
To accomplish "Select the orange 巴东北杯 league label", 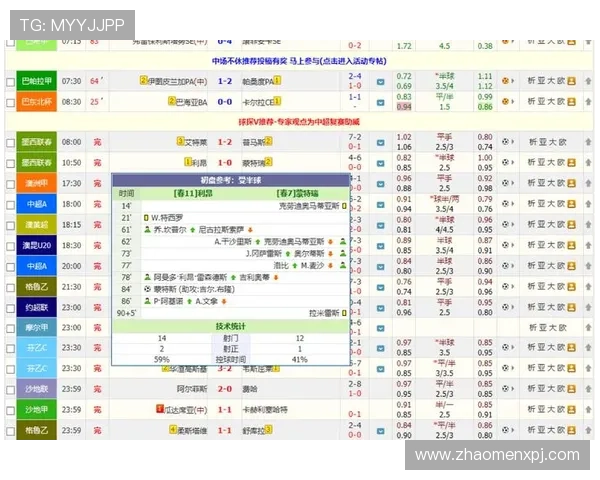I will pyautogui.click(x=37, y=101).
